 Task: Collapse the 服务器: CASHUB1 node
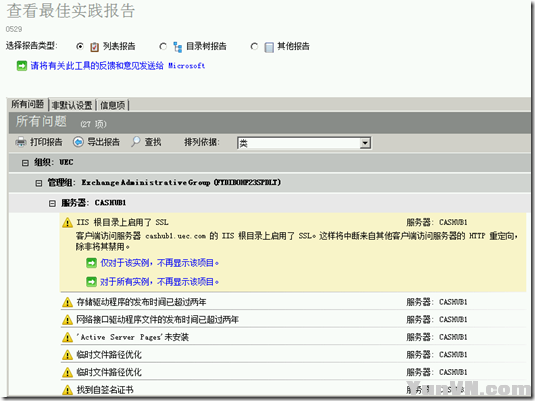coord(52,203)
